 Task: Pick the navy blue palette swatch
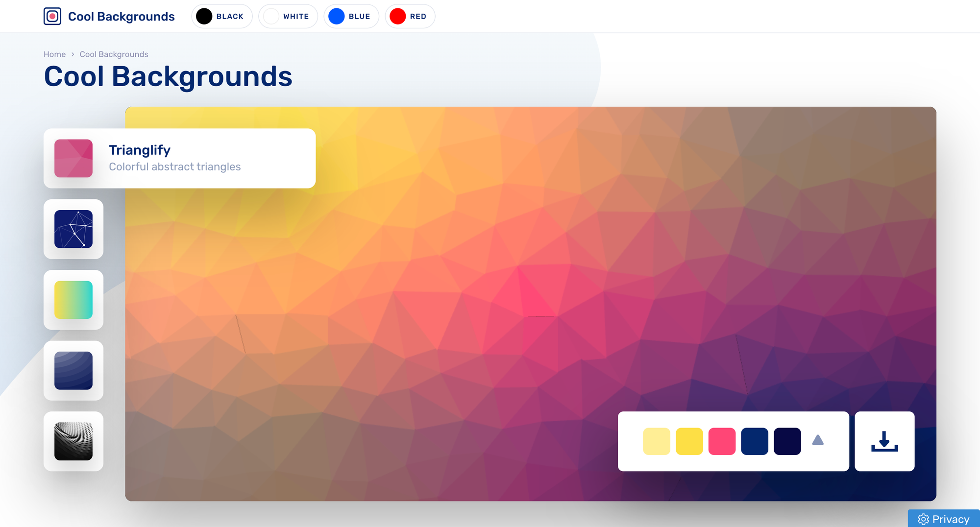[755, 441]
